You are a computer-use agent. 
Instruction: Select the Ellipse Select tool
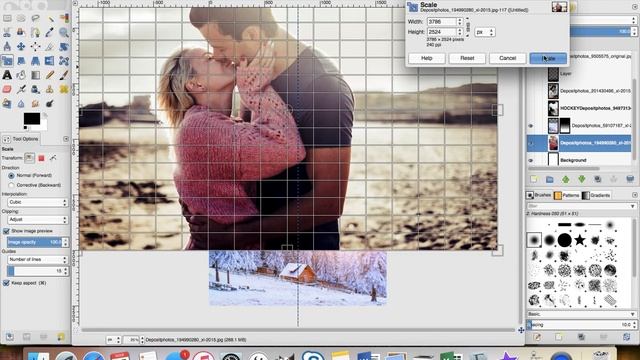pos(21,18)
